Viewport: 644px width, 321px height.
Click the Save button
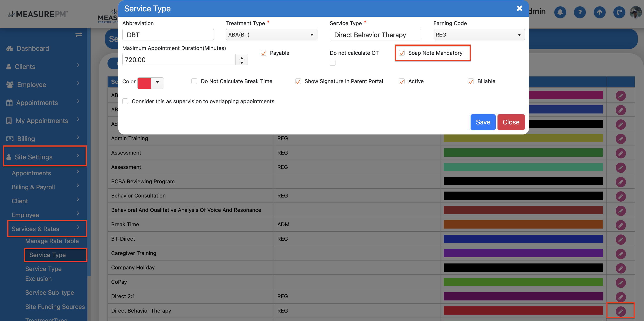tap(482, 122)
